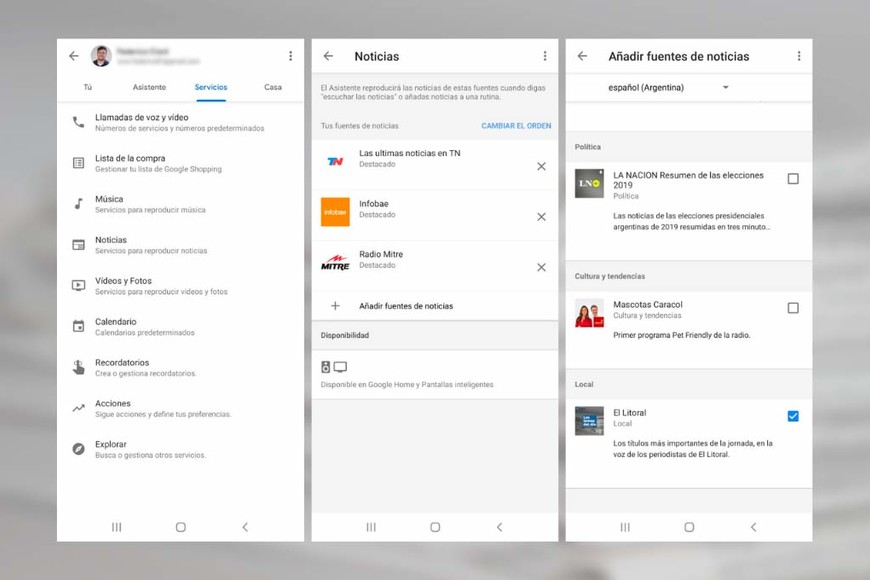The image size is (870, 580).
Task: Remove Infobae from news sources
Action: [541, 217]
